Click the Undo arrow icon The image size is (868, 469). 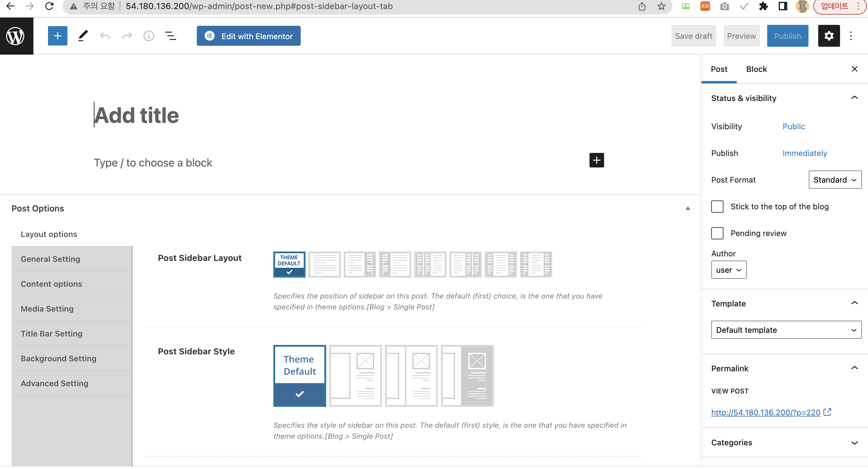[105, 36]
